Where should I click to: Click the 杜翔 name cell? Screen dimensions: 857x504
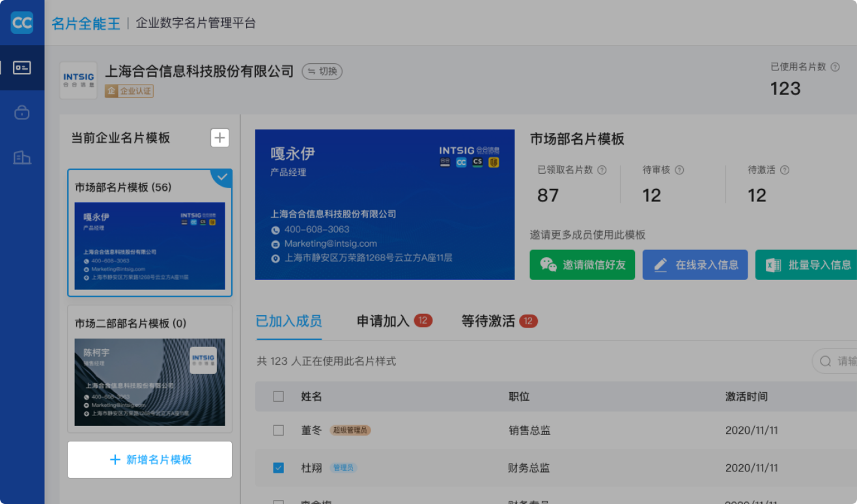(311, 468)
